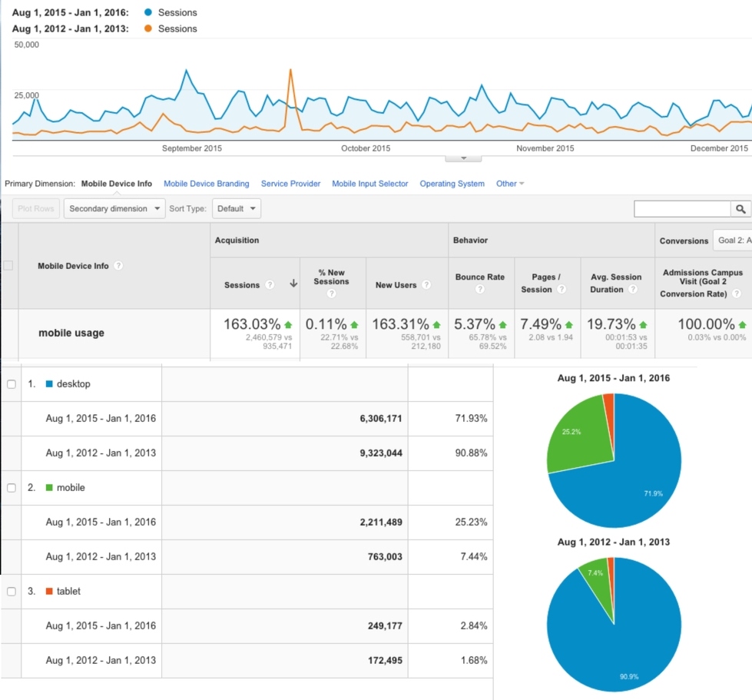
Task: Click help icon beside New Users
Action: pos(428,285)
